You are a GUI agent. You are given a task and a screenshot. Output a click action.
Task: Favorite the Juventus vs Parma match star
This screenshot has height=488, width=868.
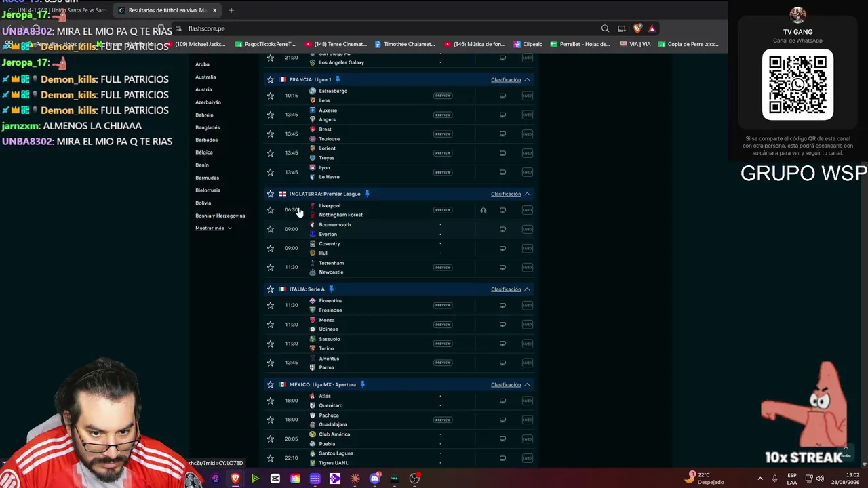270,363
